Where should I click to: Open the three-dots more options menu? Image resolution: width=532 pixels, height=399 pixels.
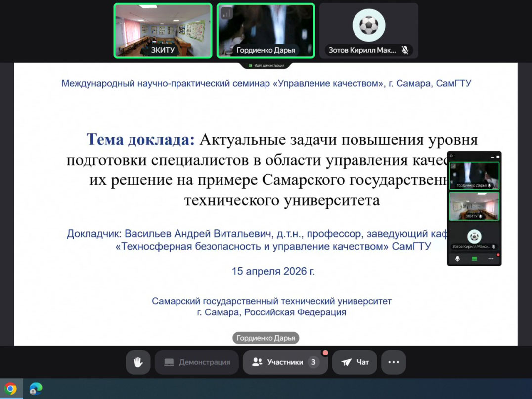click(x=394, y=362)
